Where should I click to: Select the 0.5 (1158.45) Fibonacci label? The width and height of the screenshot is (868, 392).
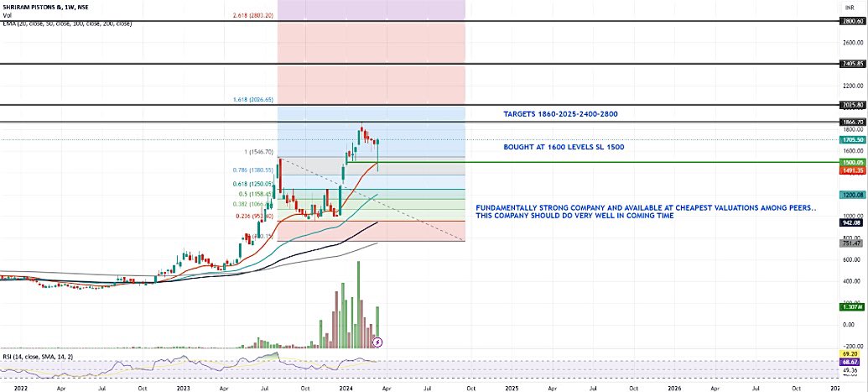pyautogui.click(x=255, y=194)
